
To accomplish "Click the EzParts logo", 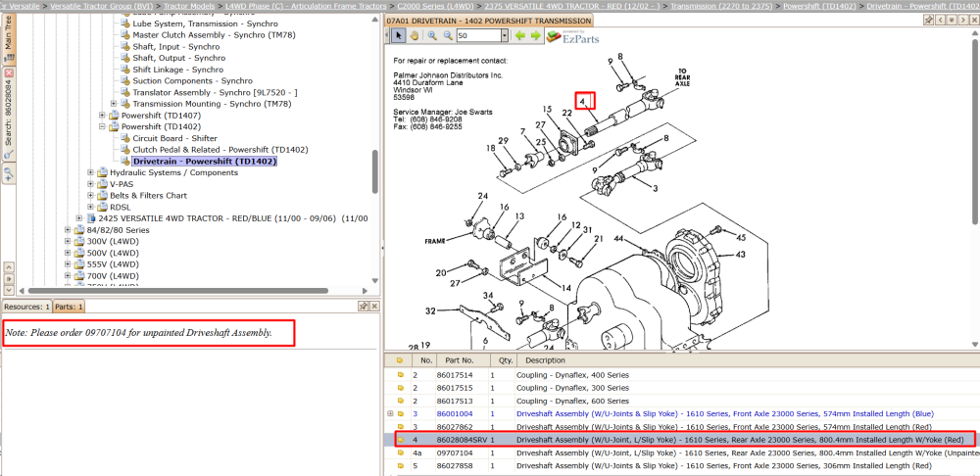I will (x=572, y=36).
